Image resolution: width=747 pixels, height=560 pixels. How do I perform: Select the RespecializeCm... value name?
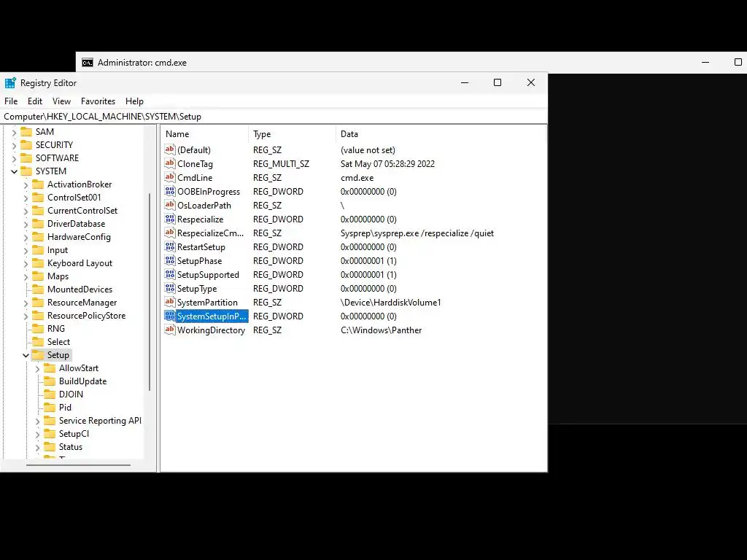pyautogui.click(x=210, y=233)
